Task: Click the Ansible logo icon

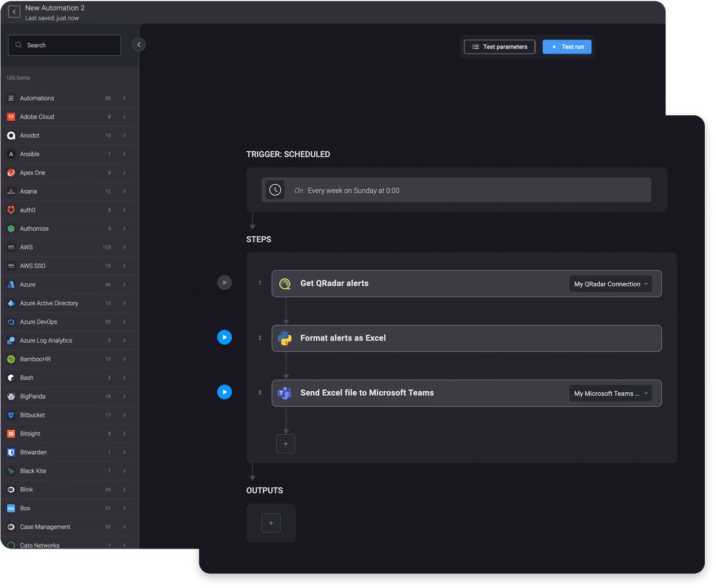Action: pyautogui.click(x=11, y=154)
